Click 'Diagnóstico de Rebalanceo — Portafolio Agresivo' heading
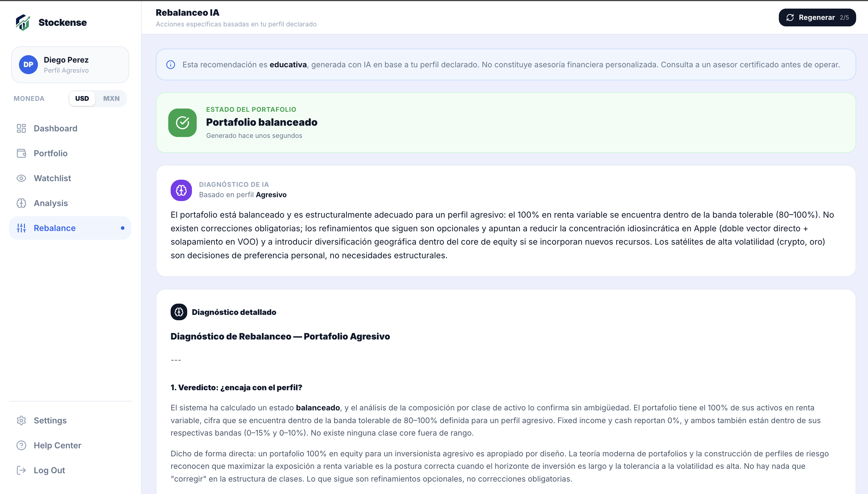This screenshot has height=494, width=868. pyautogui.click(x=280, y=336)
